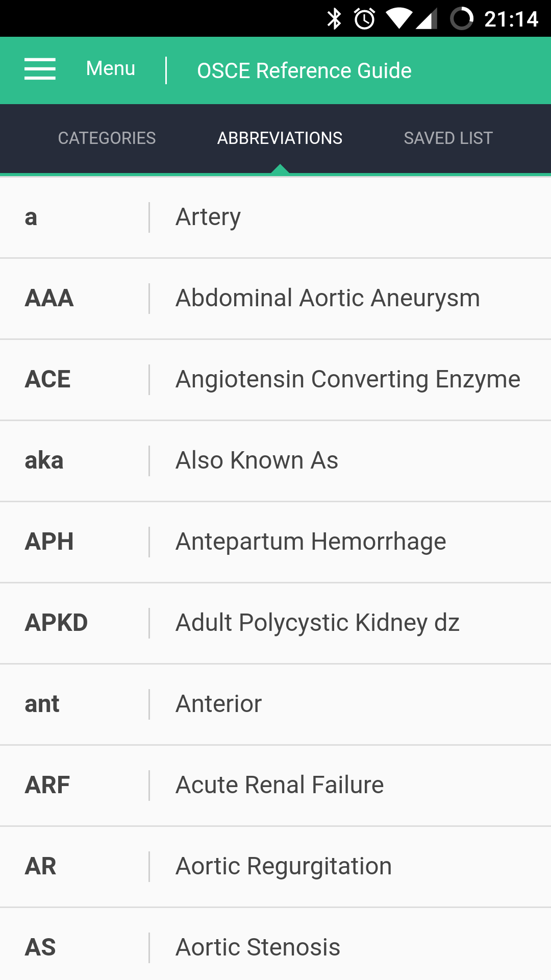This screenshot has height=980, width=551.
Task: Open the AR Aortic Regurgitation entry
Action: 275,867
